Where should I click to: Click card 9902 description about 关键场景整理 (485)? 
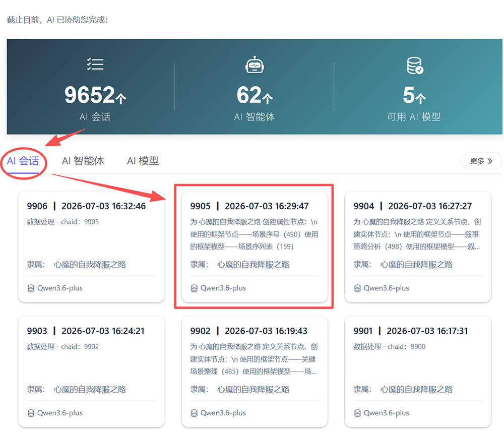(x=254, y=359)
